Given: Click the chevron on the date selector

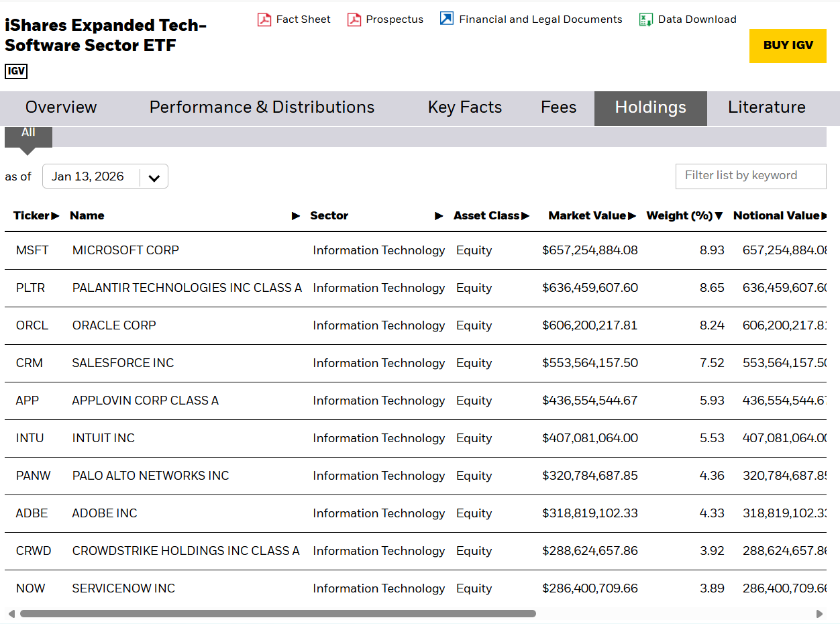Looking at the screenshot, I should (x=154, y=178).
